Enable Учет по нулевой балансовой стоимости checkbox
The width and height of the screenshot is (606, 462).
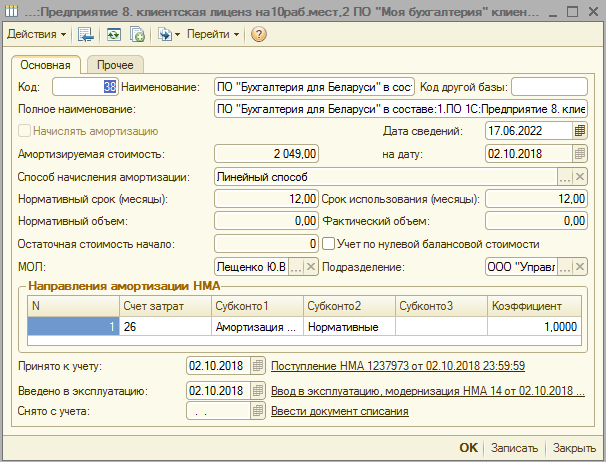coord(328,244)
